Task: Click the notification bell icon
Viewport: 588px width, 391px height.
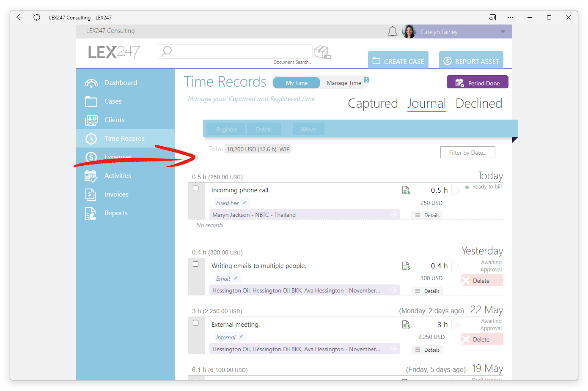Action: click(393, 32)
